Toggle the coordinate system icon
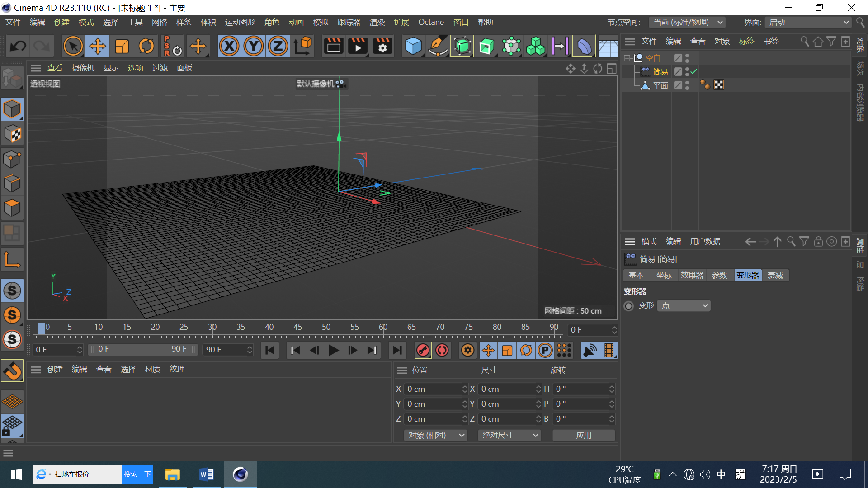 pyautogui.click(x=303, y=46)
